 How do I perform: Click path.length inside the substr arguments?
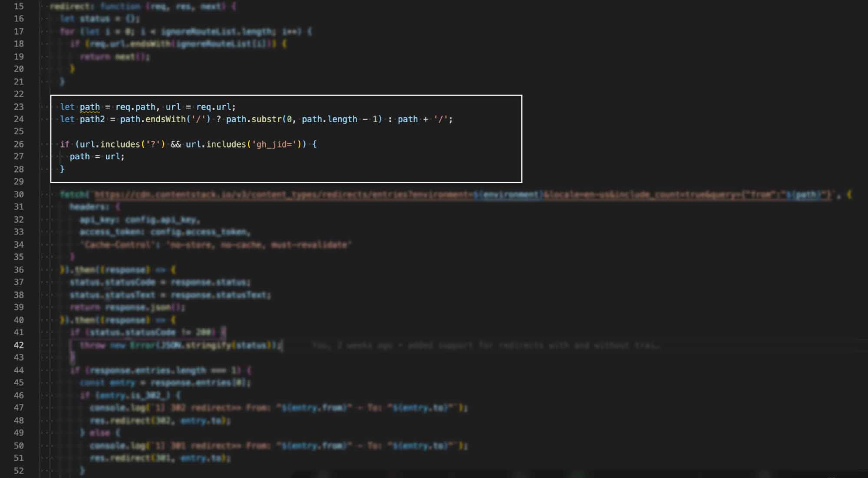click(x=329, y=119)
